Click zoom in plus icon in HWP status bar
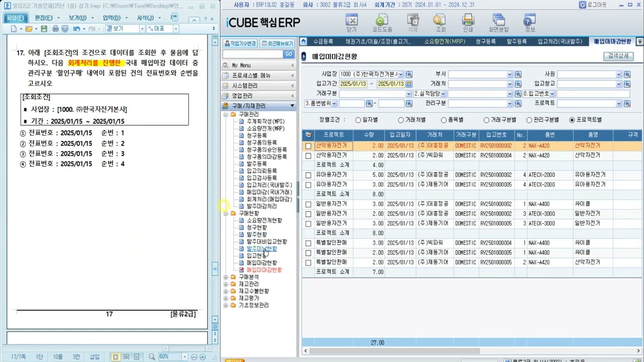The height and width of the screenshot is (362, 644). pyautogui.click(x=202, y=357)
